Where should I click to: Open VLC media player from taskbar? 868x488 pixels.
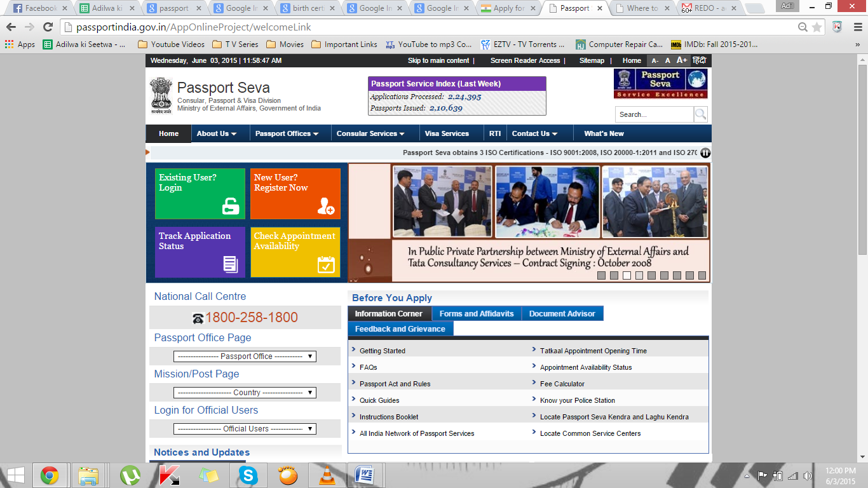327,475
